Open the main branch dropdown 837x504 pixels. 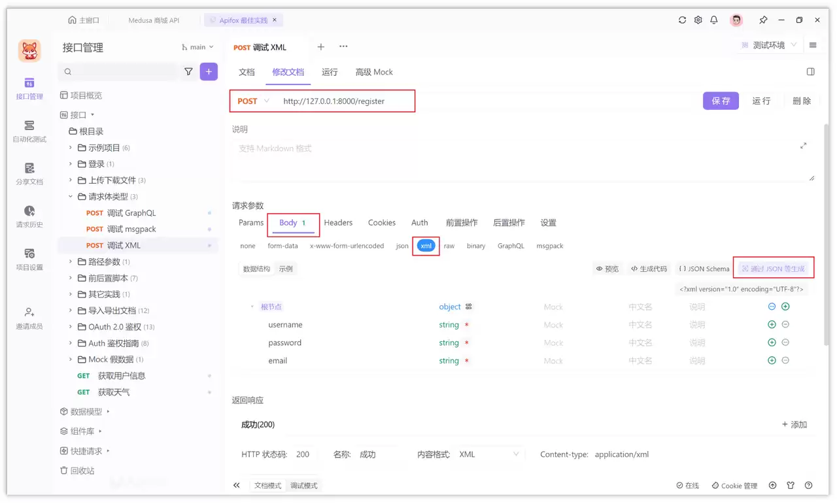coord(197,48)
